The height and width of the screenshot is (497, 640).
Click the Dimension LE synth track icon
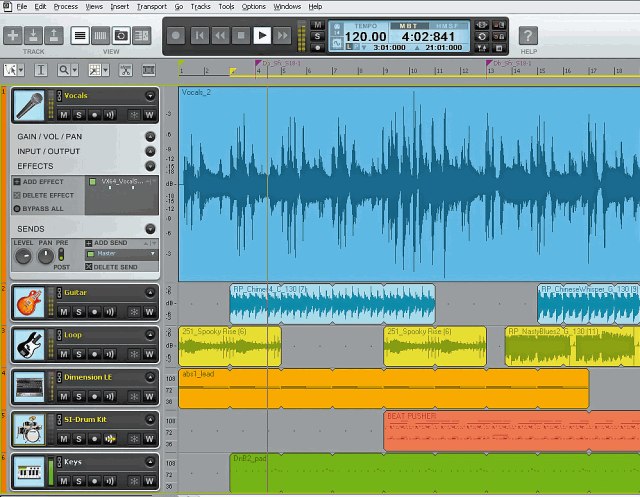tap(29, 387)
